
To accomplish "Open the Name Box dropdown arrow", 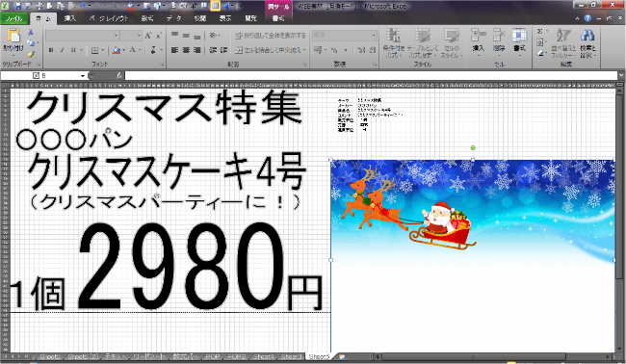I will (x=82, y=75).
